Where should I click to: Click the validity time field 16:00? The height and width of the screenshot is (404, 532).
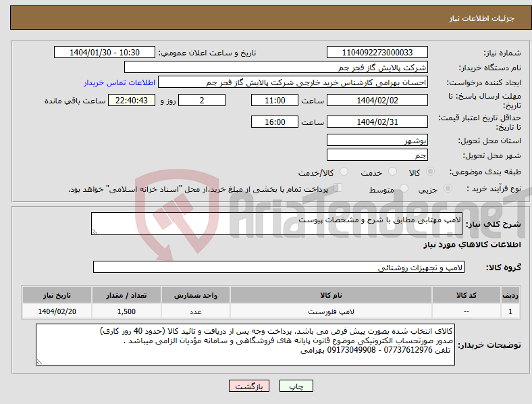click(275, 122)
